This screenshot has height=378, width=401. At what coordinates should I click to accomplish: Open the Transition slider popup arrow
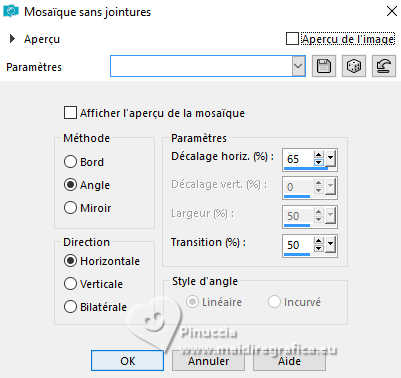330,245
